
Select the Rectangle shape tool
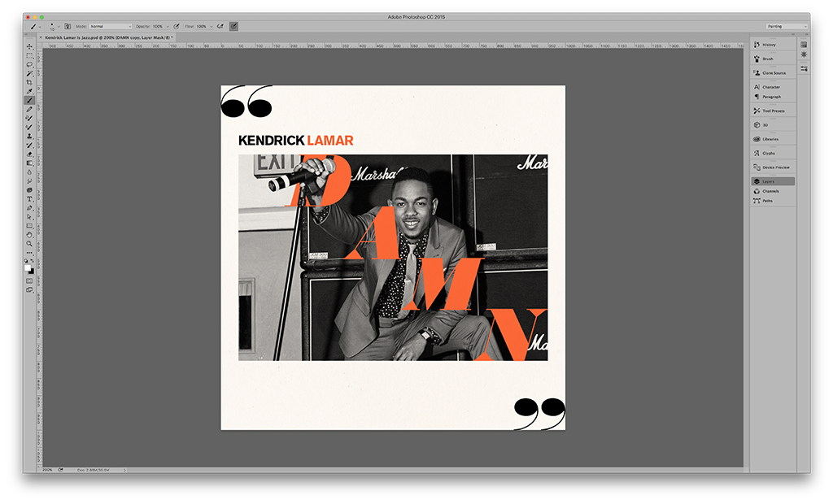(30, 226)
